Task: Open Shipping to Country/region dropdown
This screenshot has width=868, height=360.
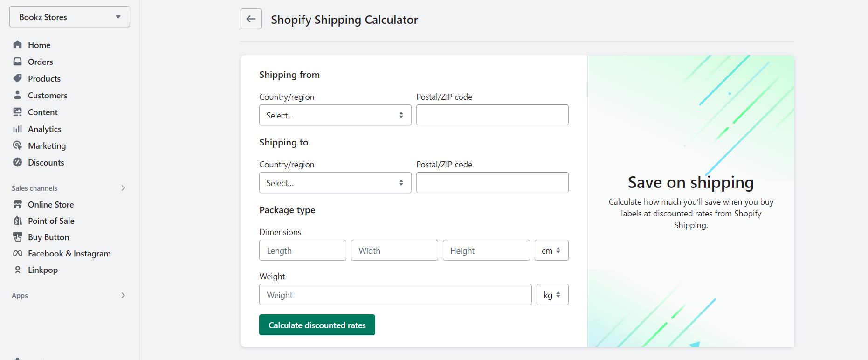Action: [x=335, y=183]
